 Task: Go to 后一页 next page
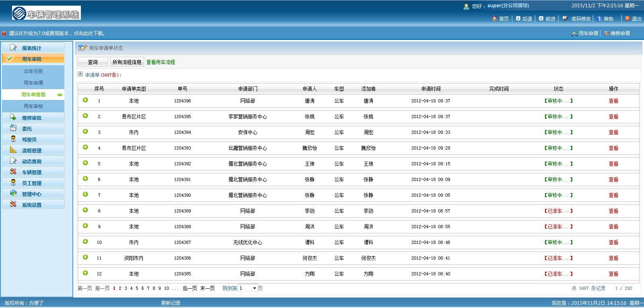point(190,288)
